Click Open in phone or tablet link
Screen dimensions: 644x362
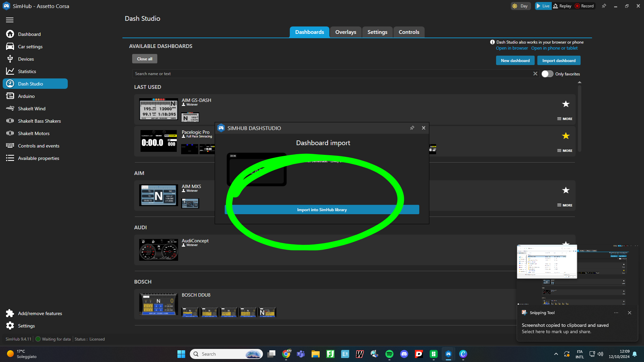tap(554, 48)
